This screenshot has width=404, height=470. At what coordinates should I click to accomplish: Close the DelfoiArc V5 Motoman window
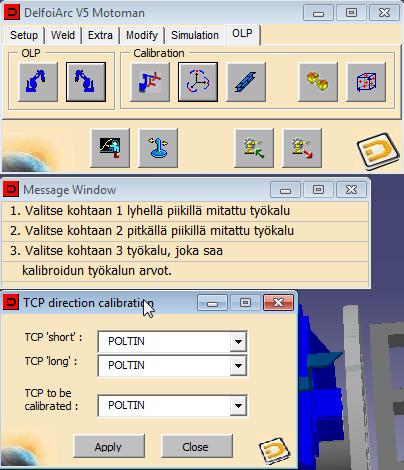pos(384,13)
